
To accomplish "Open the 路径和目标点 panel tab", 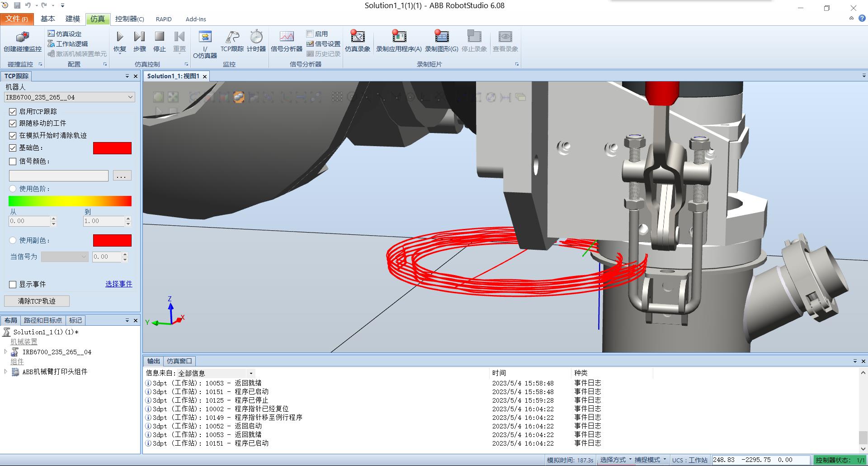I will [x=42, y=320].
